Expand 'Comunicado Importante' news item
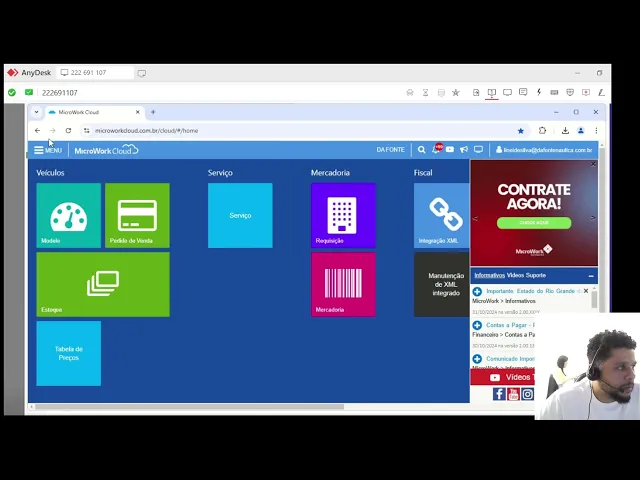This screenshot has width=640, height=480. [x=477, y=359]
